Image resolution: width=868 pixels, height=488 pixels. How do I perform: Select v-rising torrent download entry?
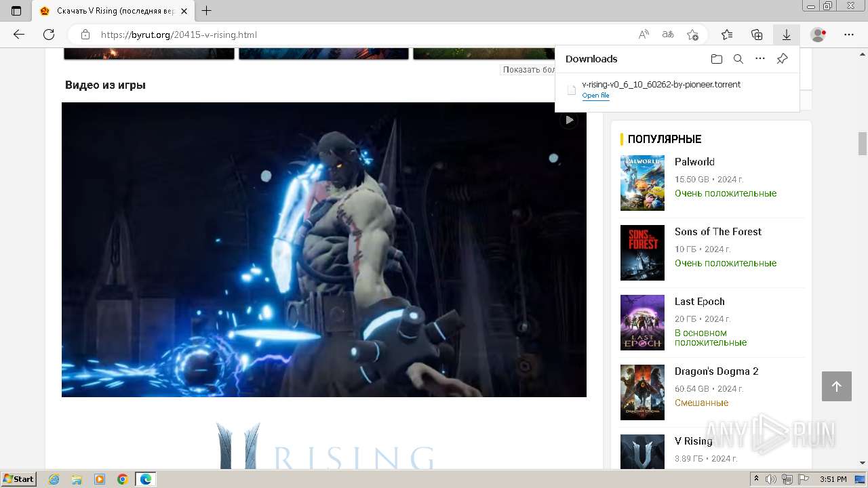(677, 89)
